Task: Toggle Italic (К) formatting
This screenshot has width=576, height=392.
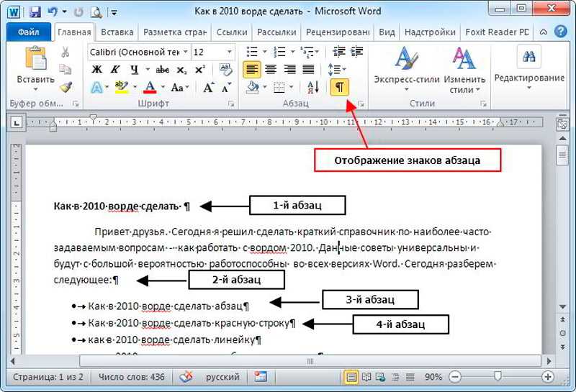Action: (115, 69)
